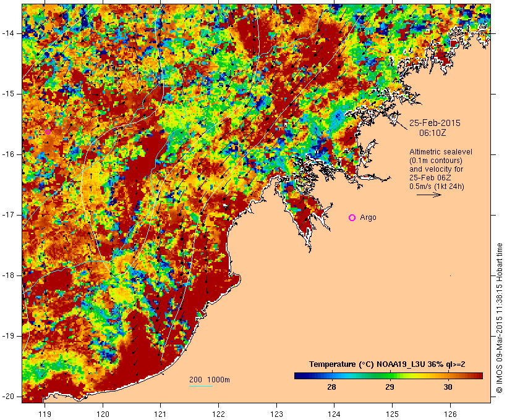Click the "Temperature (°C) NOAA19_L3U 36% ql>=2" title
Image resolution: width=507 pixels, height=420 pixels.
pyautogui.click(x=387, y=364)
